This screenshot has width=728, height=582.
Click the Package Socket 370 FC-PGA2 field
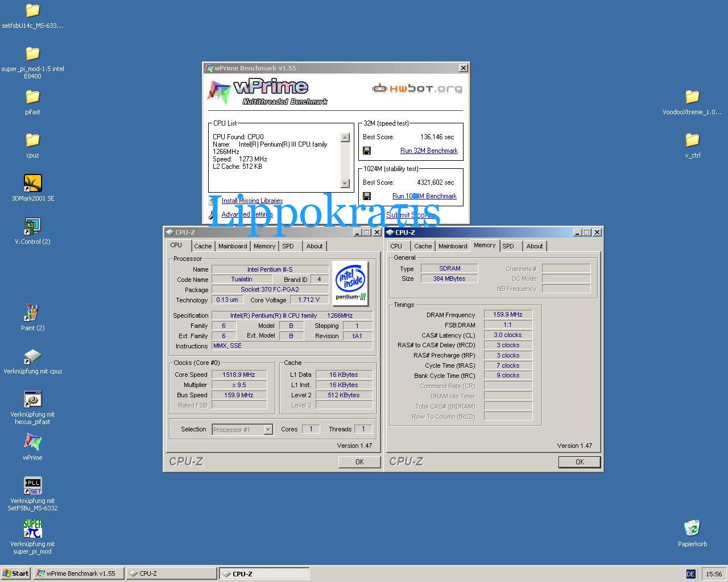point(270,289)
